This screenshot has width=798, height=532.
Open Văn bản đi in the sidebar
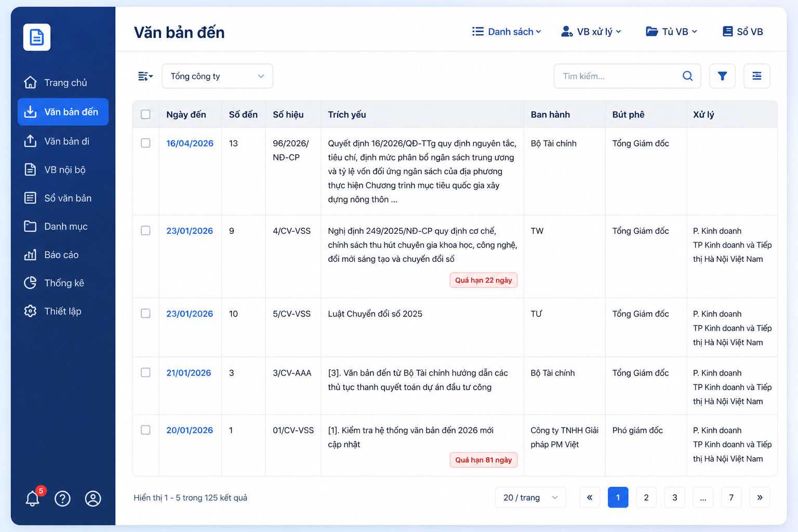coord(63,141)
